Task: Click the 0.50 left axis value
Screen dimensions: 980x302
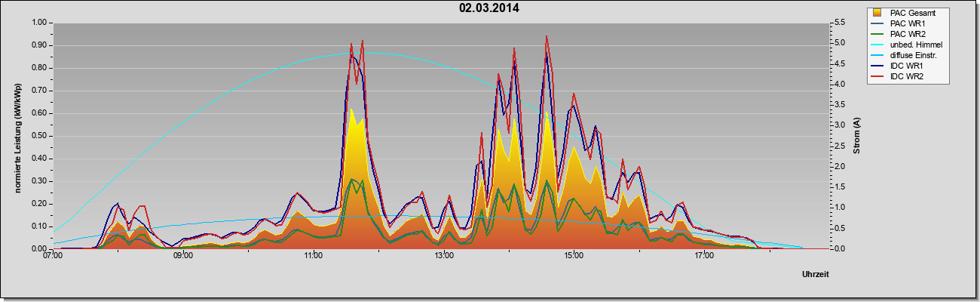Action: pos(39,136)
